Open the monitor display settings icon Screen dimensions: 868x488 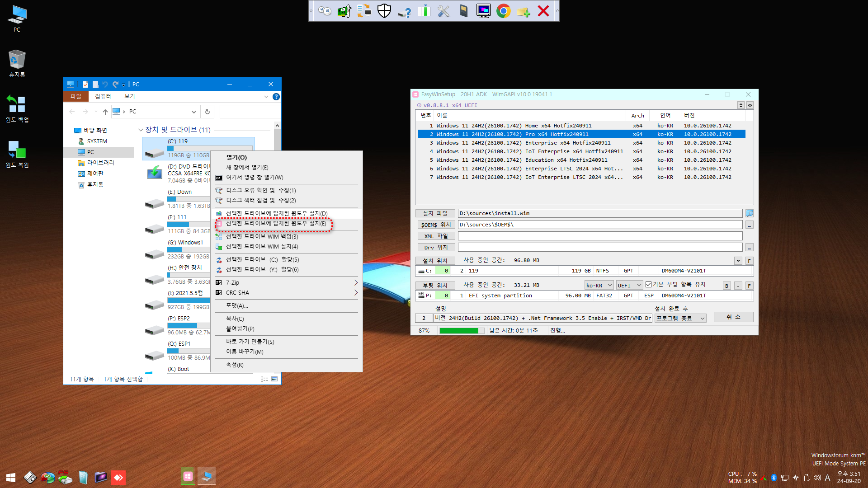tap(483, 11)
